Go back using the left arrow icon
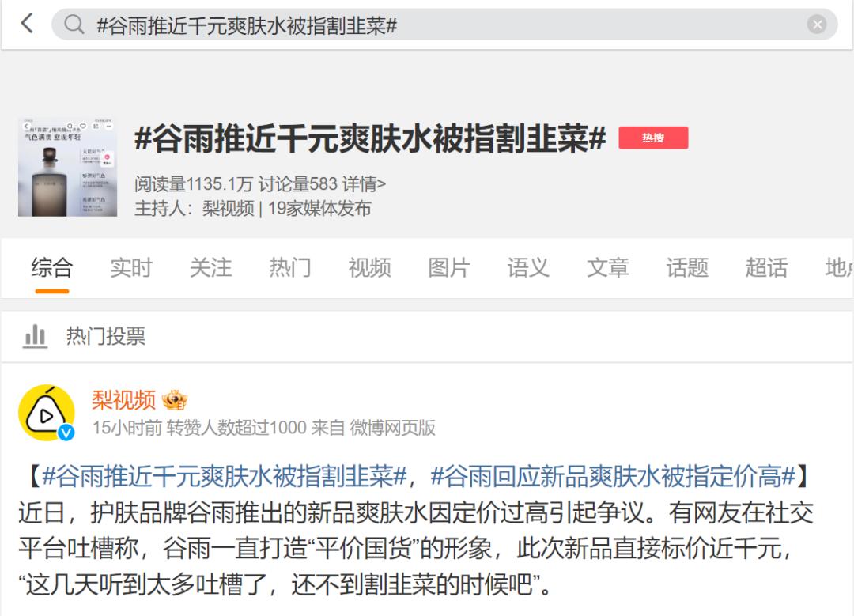This screenshot has height=616, width=854. 27,24
